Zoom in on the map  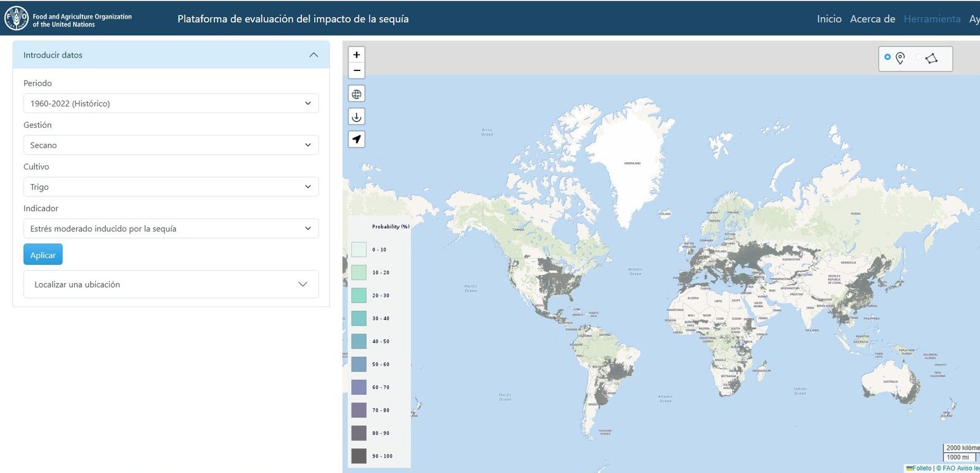[x=356, y=54]
